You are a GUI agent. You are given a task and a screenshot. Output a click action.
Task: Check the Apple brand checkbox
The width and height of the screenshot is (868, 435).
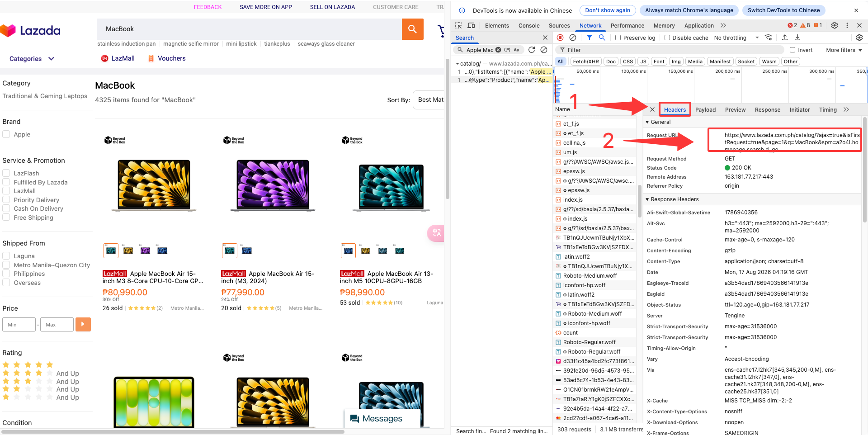(x=6, y=134)
